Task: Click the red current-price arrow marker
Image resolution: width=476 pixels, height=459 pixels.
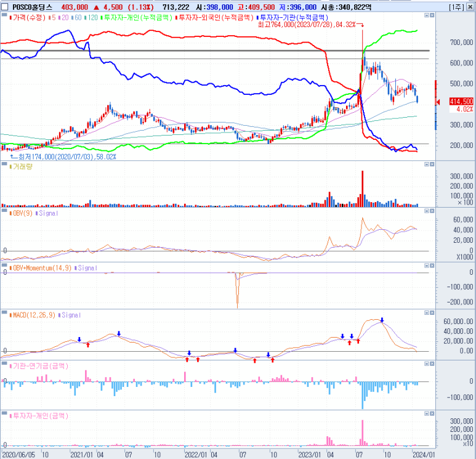Action: (x=438, y=102)
